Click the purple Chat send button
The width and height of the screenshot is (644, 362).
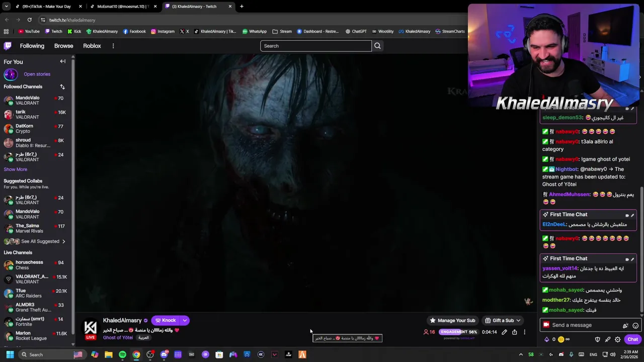(632, 339)
